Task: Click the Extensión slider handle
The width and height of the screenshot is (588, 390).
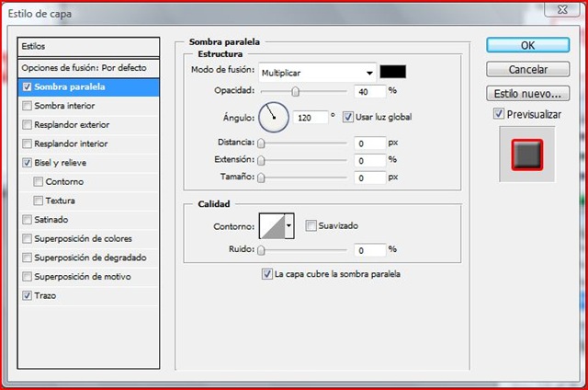Action: point(261,161)
